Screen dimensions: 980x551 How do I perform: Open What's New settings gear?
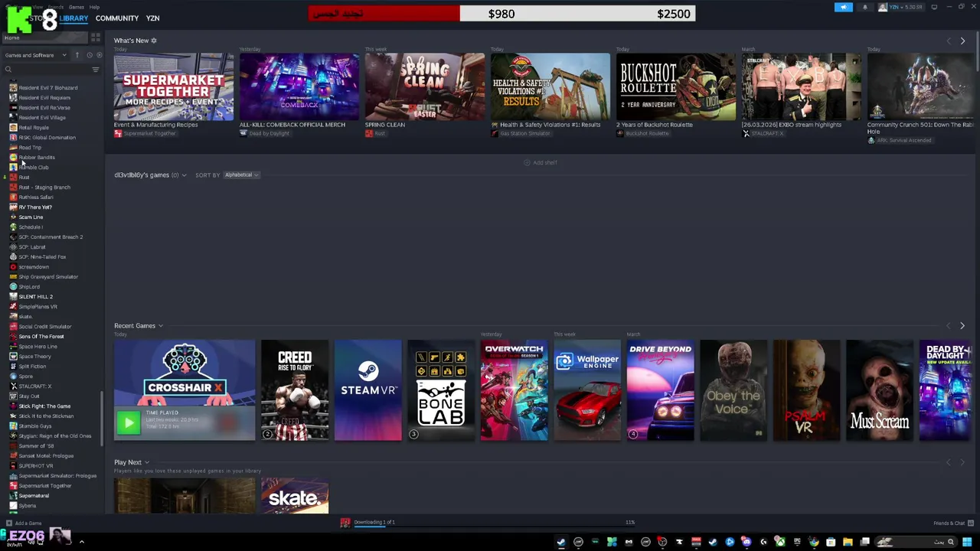pyautogui.click(x=153, y=41)
